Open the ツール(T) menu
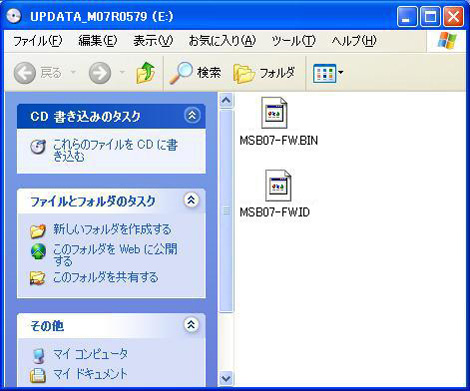 pos(293,41)
